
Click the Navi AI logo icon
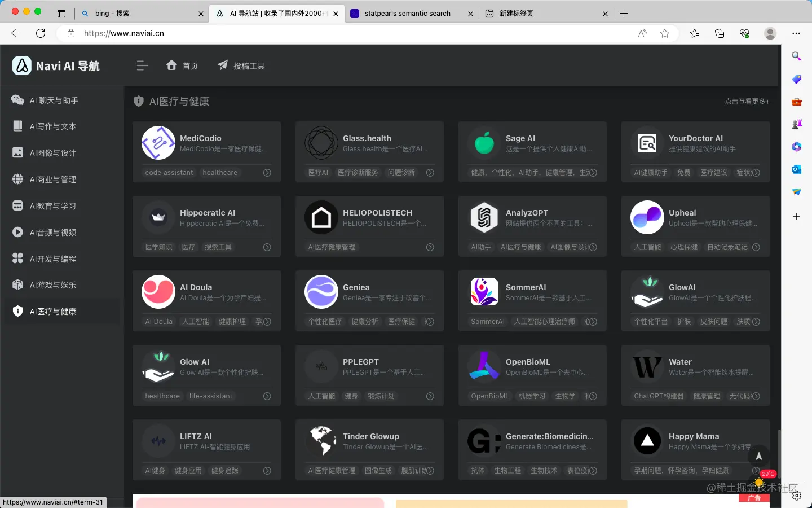coord(22,65)
